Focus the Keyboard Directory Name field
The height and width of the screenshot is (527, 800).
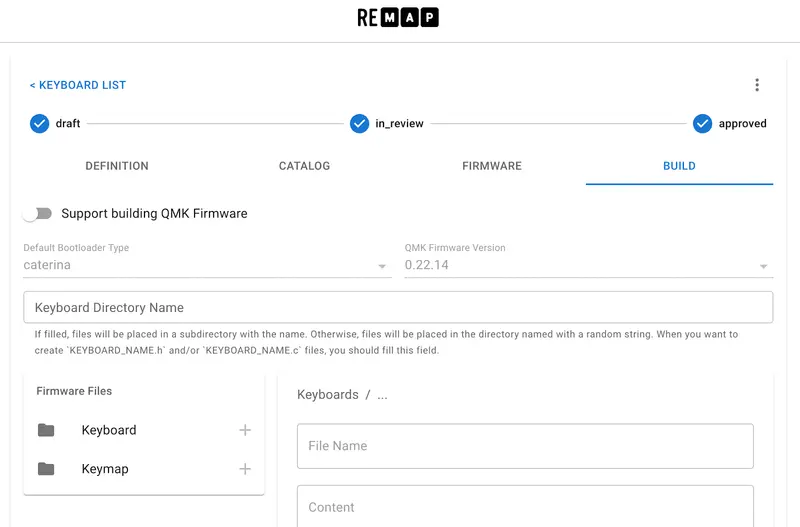398,308
